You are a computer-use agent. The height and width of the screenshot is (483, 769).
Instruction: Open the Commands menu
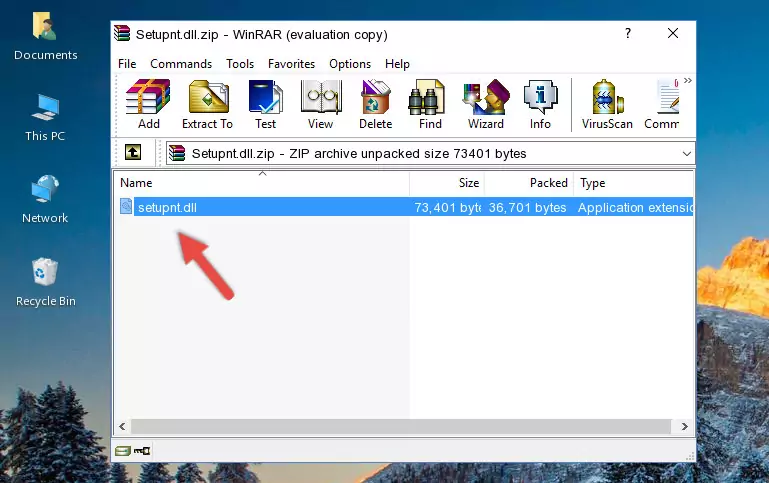click(181, 64)
